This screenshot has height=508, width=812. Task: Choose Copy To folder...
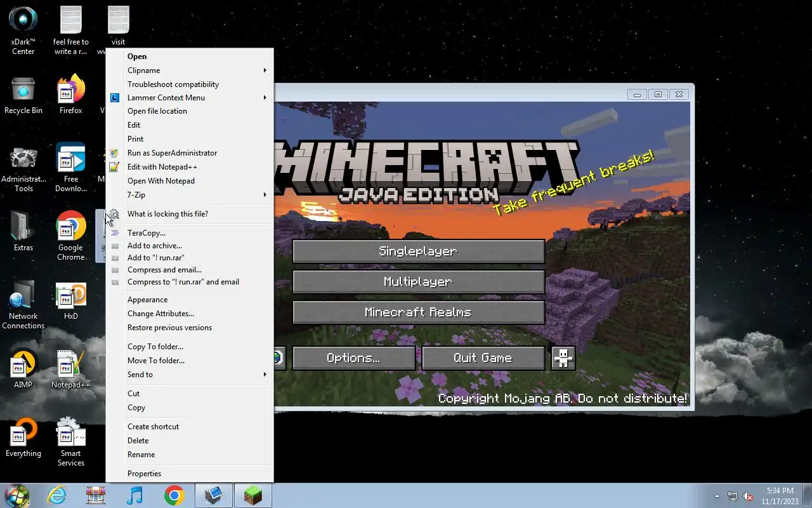tap(190, 347)
